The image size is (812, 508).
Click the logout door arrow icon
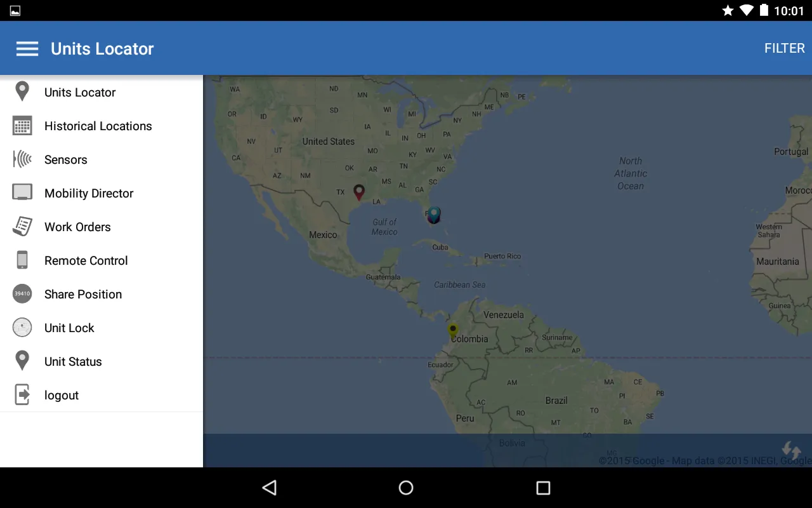point(22,395)
